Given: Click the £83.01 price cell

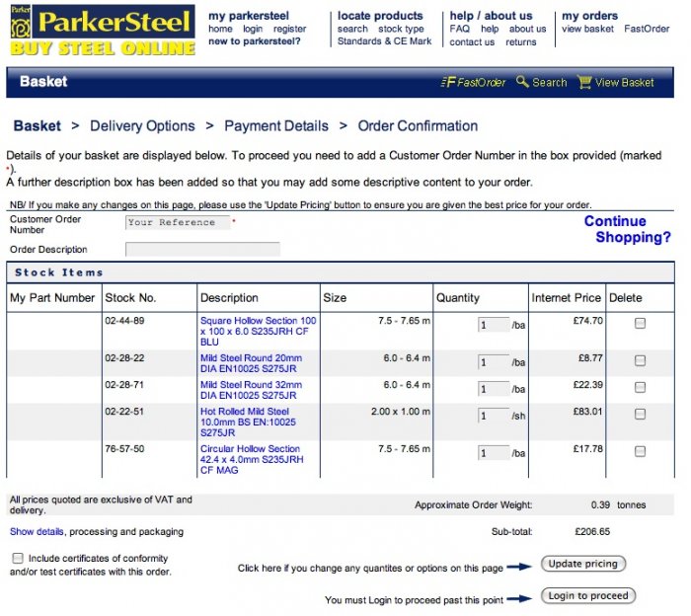Looking at the screenshot, I should [588, 412].
